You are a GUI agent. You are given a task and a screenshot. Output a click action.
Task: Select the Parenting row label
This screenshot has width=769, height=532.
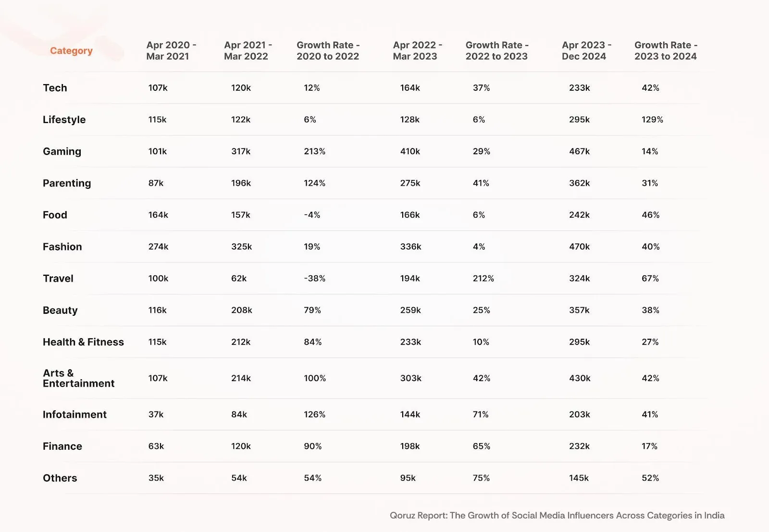coord(67,183)
